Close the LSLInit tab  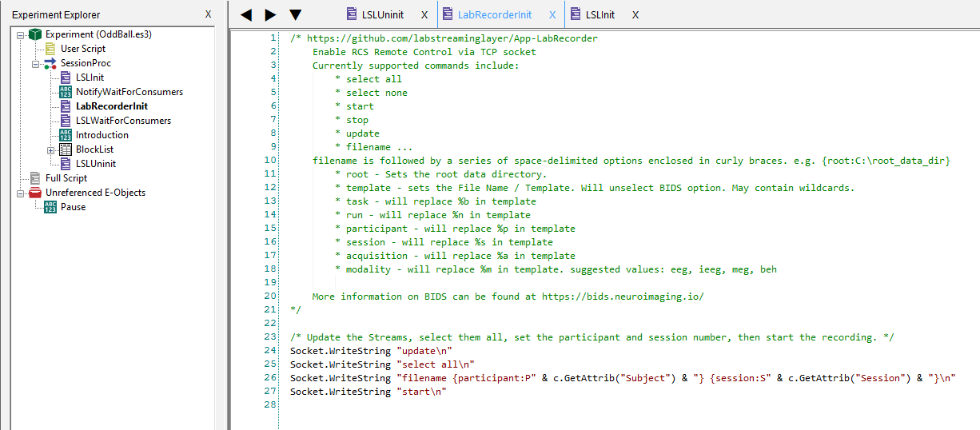[635, 15]
